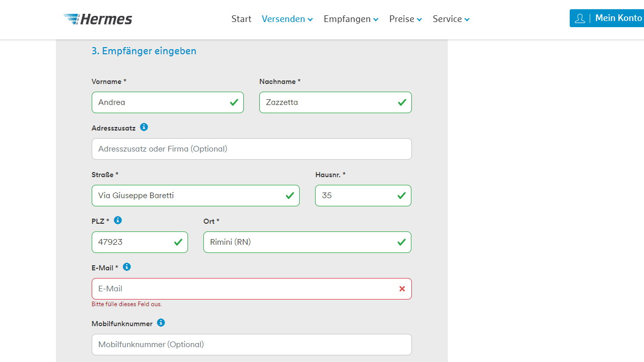Click the Ort field with Rimini (RN)
This screenshot has height=362, width=644.
click(307, 242)
